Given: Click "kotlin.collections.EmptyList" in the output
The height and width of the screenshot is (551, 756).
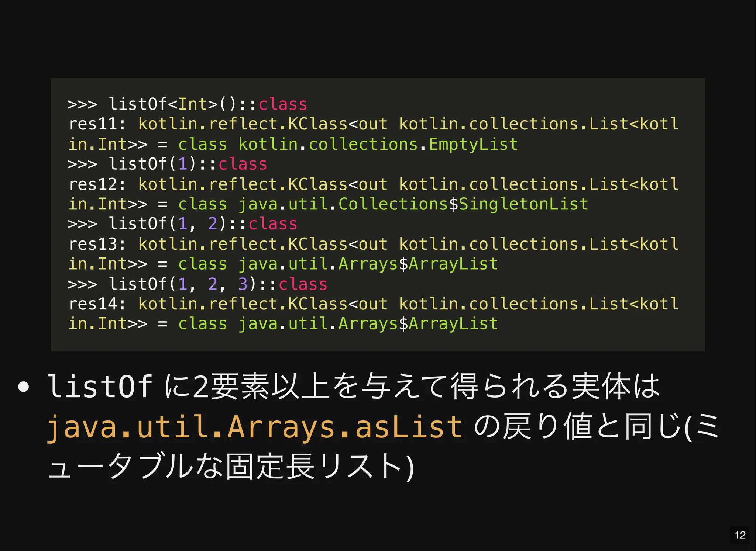Looking at the screenshot, I should click(378, 144).
